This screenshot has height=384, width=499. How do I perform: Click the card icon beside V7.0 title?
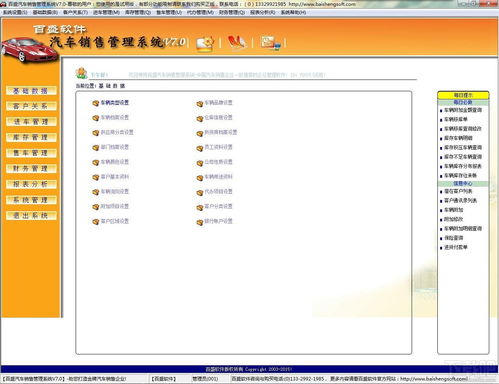tap(205, 44)
